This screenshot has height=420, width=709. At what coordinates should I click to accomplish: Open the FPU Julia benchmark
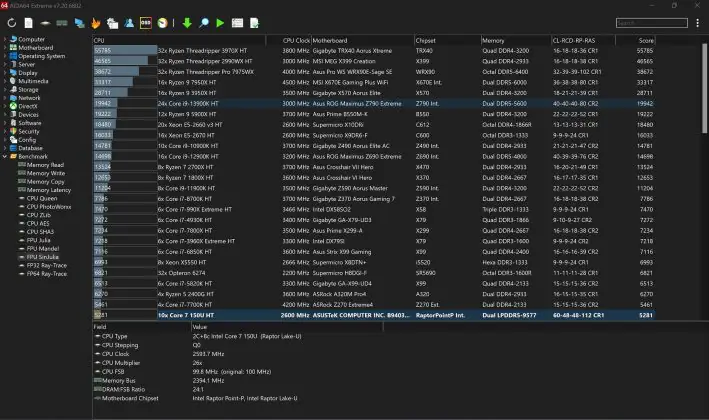[38, 240]
